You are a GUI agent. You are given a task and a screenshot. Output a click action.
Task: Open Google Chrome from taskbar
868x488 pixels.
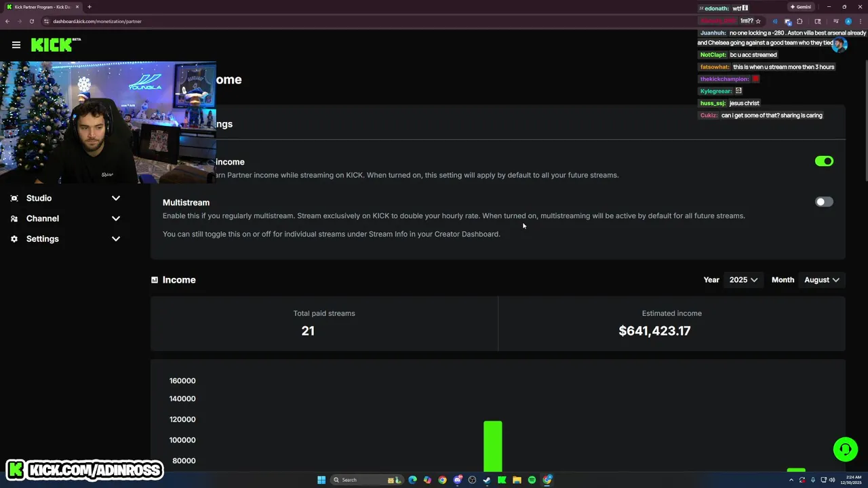[x=442, y=480]
